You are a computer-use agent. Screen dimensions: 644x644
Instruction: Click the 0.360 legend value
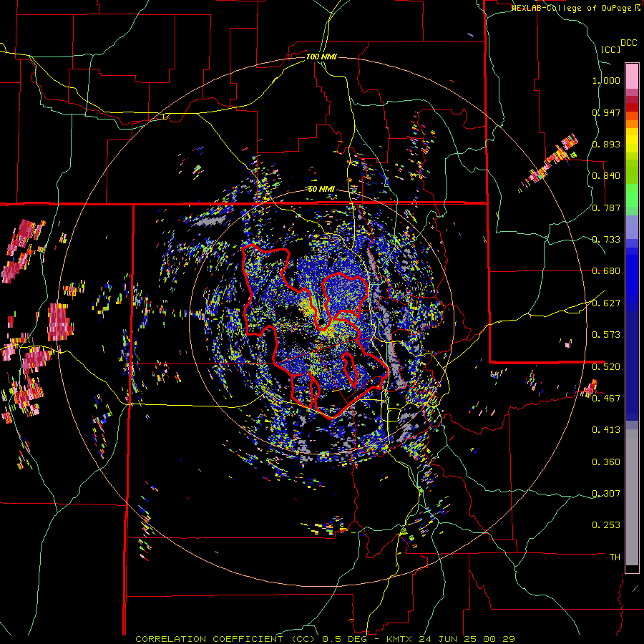pyautogui.click(x=606, y=462)
